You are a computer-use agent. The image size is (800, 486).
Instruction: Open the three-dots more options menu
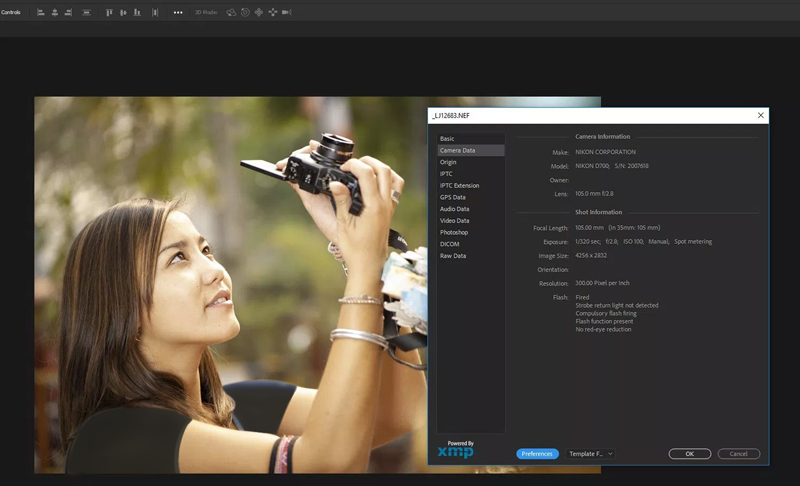pyautogui.click(x=178, y=13)
